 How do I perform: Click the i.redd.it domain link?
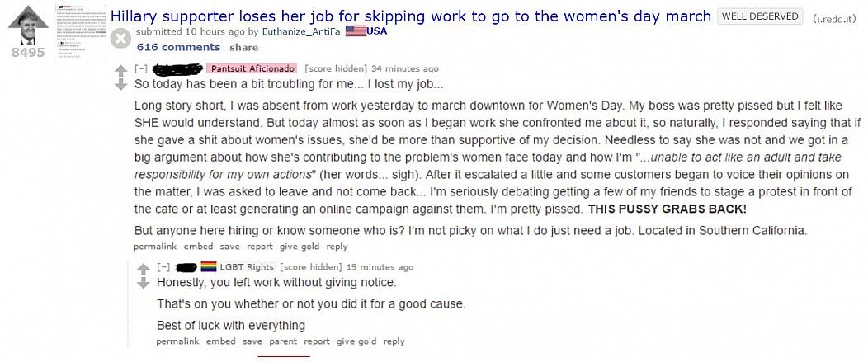coord(835,18)
